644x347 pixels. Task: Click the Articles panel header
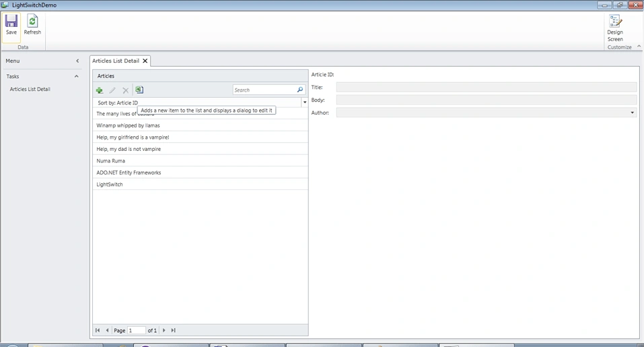[x=201, y=76]
